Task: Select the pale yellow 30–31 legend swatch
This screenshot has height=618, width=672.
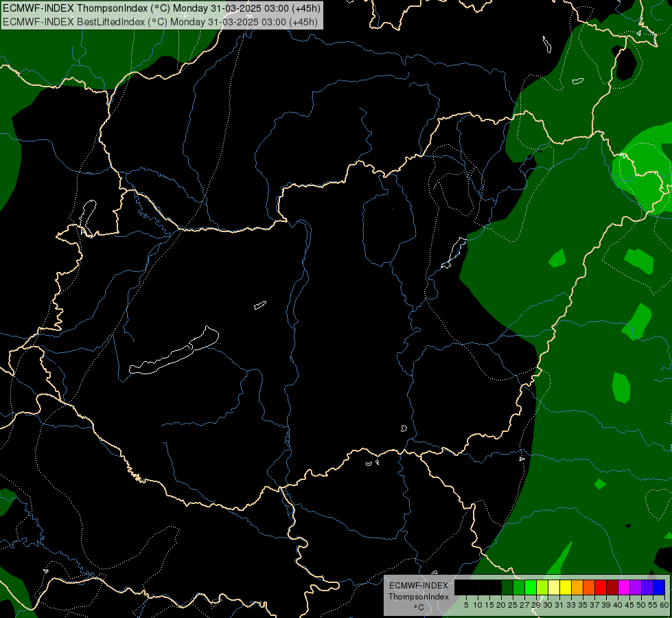Action: (x=554, y=587)
